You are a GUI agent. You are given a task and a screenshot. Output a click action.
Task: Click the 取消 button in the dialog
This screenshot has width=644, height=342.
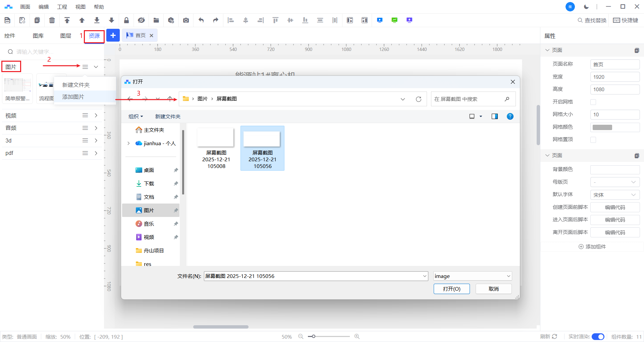point(493,289)
